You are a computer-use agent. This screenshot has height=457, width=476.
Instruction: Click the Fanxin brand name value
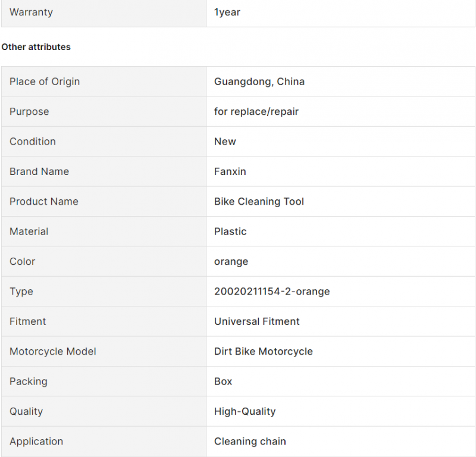[230, 171]
